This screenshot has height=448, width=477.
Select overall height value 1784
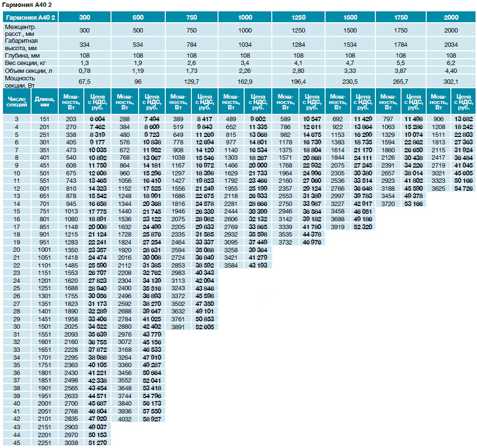401,45
